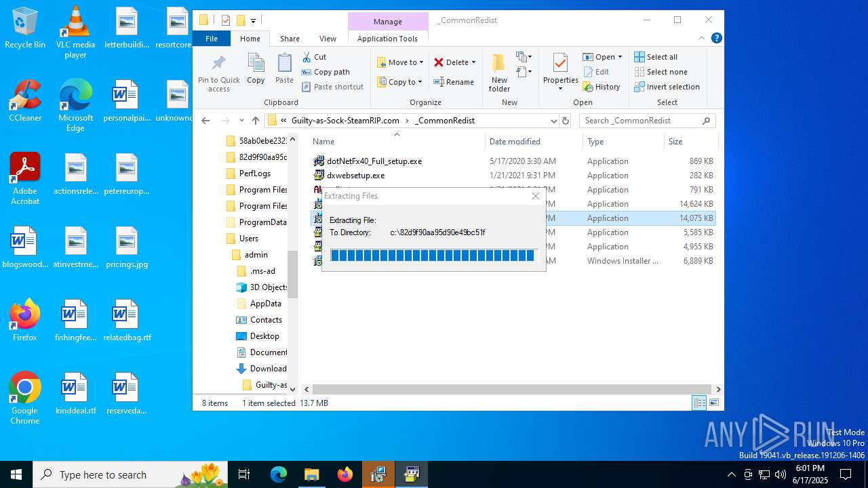Go back to the previous folder
The image size is (868, 488).
(205, 121)
